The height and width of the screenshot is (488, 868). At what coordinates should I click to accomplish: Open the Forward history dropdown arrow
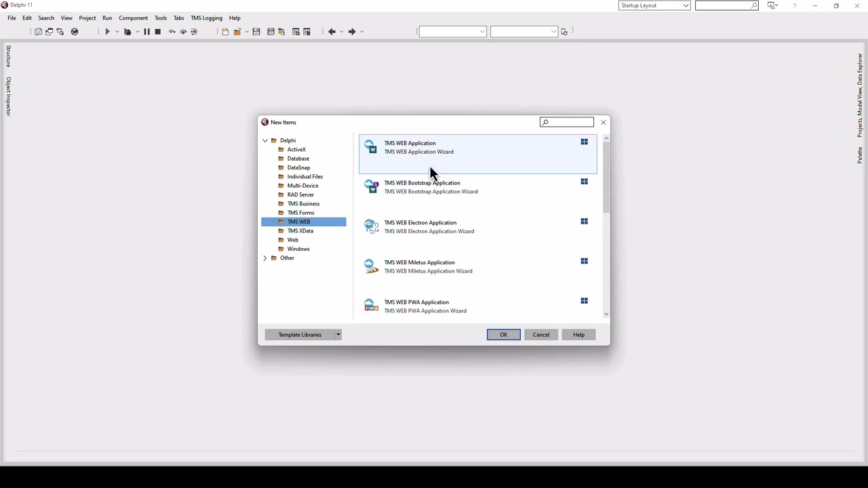361,32
